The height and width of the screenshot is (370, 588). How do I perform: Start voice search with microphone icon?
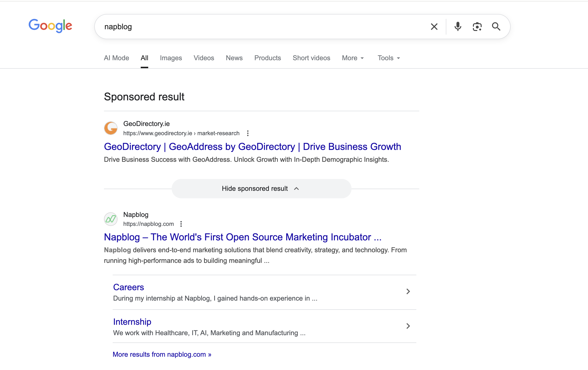pyautogui.click(x=458, y=26)
